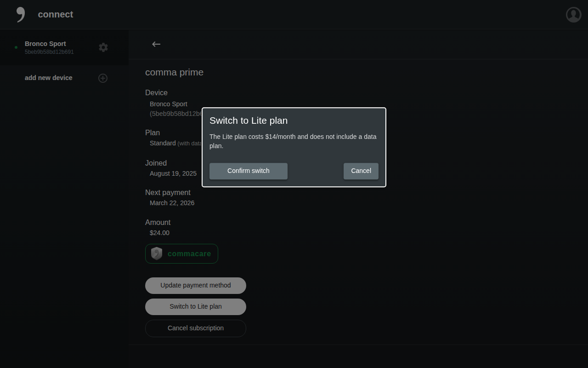Click add new device label
The width and height of the screenshot is (588, 368).
coord(49,78)
